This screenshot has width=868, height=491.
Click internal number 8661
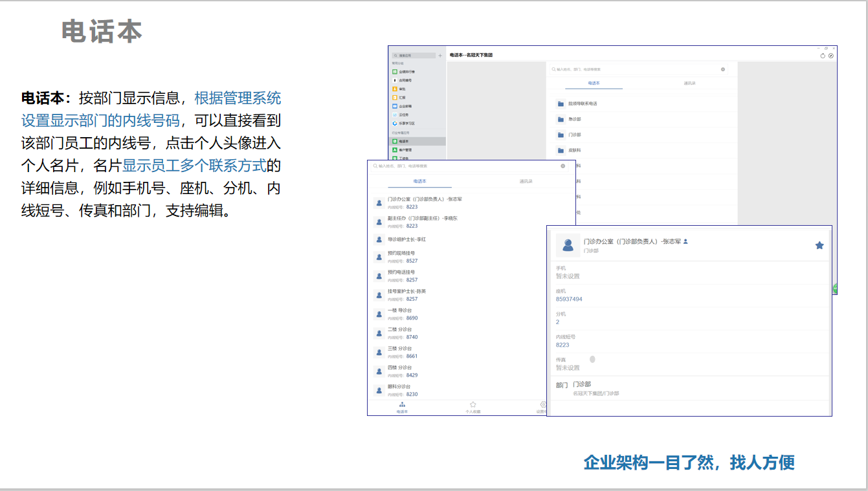coord(412,356)
